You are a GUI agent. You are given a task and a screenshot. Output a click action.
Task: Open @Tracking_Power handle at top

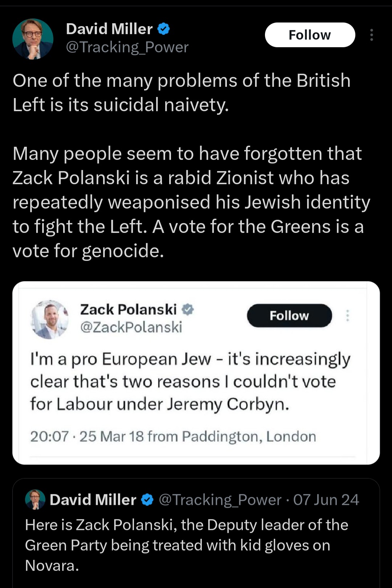click(x=127, y=47)
